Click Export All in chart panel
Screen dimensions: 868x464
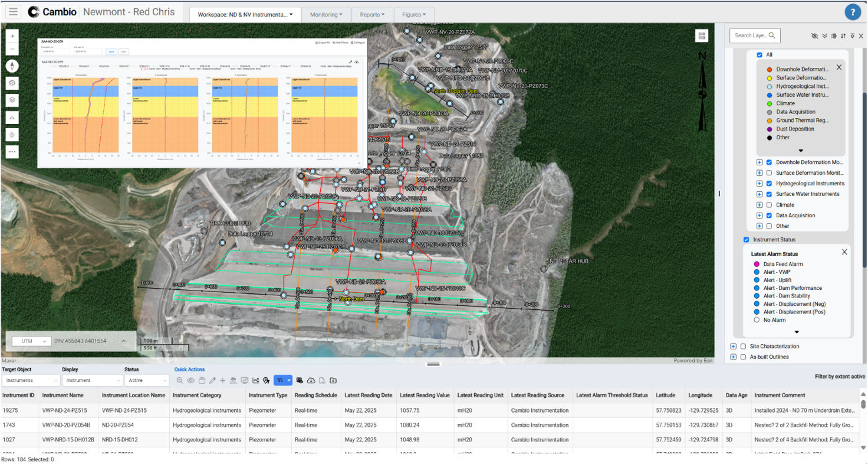click(x=322, y=42)
